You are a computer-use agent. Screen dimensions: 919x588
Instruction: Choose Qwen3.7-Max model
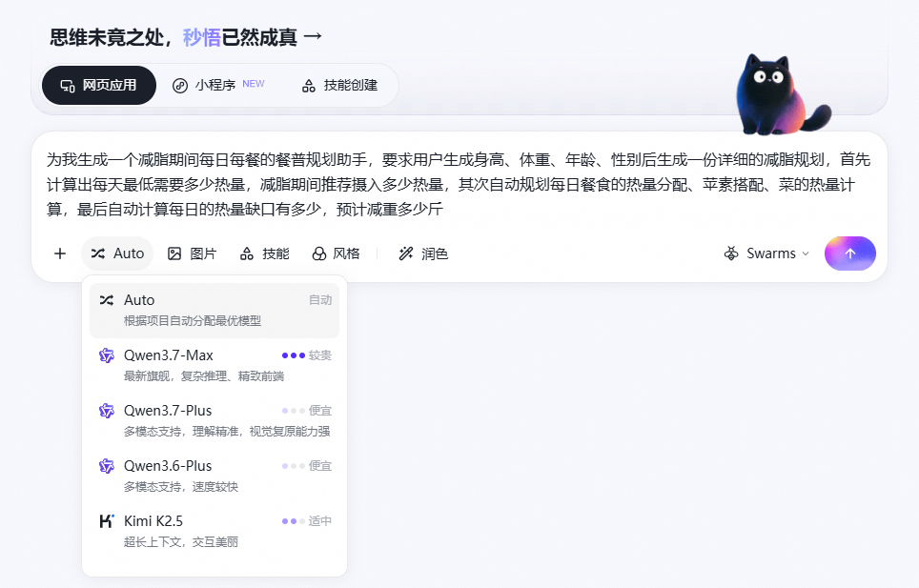coord(214,365)
